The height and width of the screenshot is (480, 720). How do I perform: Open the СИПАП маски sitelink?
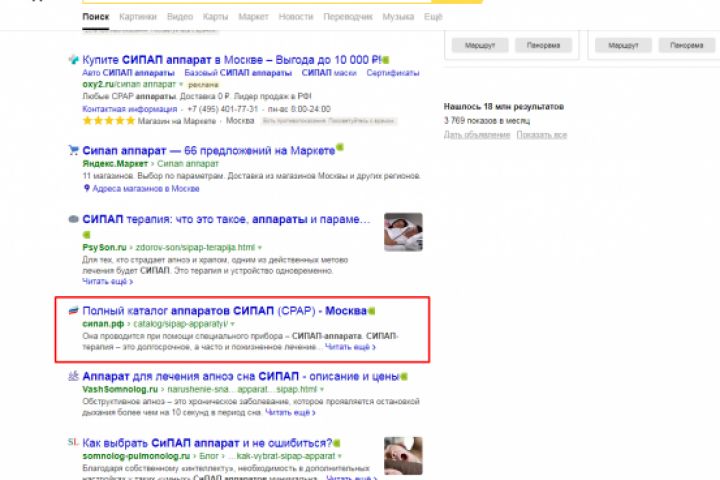329,73
